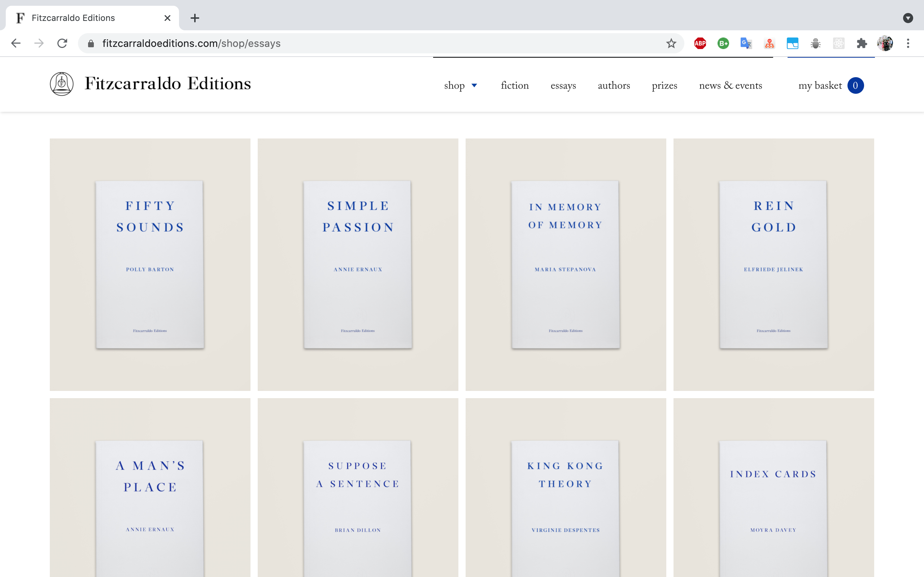Open the Chrome profile avatar

tap(885, 43)
